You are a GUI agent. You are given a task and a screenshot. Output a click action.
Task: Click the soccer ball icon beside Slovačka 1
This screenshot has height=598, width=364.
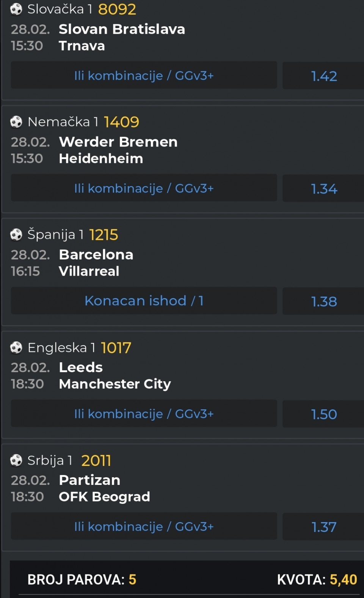pyautogui.click(x=16, y=9)
